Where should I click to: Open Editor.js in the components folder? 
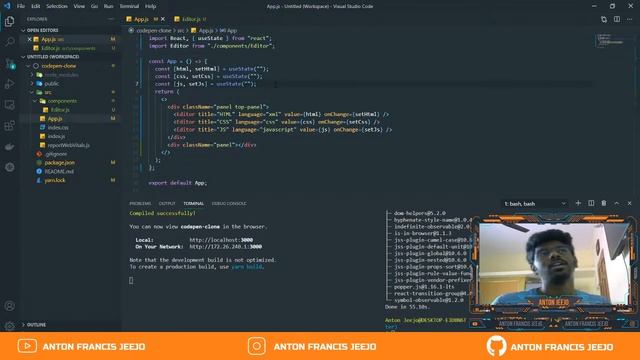coord(60,110)
